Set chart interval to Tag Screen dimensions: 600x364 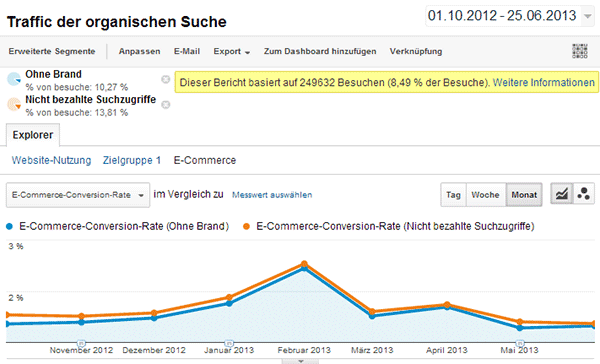click(x=453, y=195)
